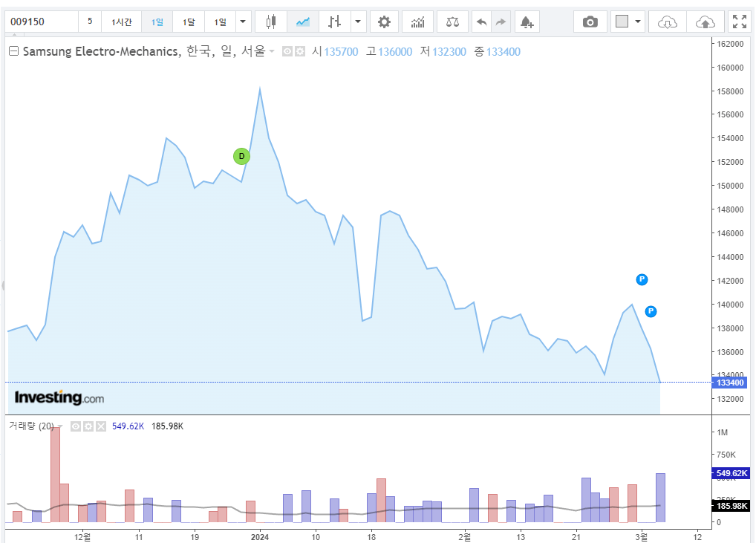Click the green D dividend marker
Screen dimensions: 756x543
(x=241, y=156)
